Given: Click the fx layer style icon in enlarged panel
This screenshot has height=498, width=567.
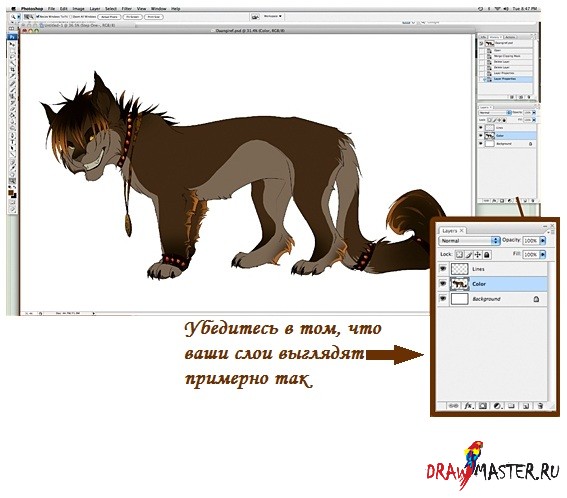Looking at the screenshot, I should (468, 406).
